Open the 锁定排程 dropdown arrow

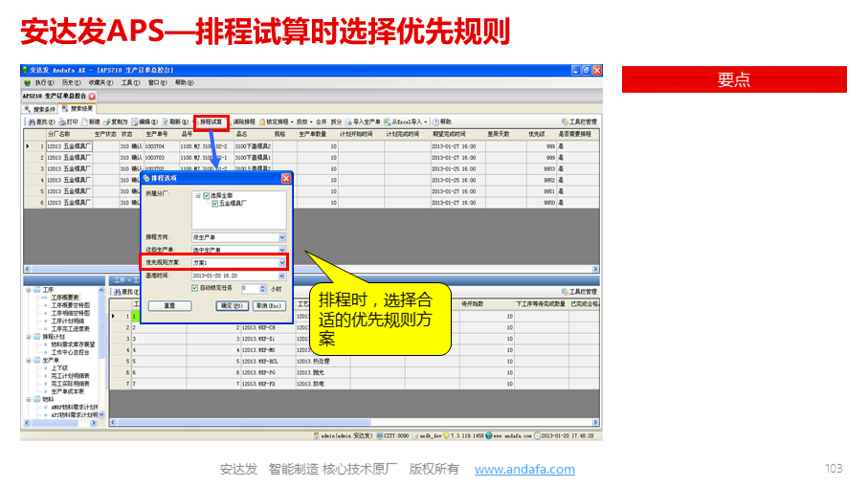pos(292,122)
